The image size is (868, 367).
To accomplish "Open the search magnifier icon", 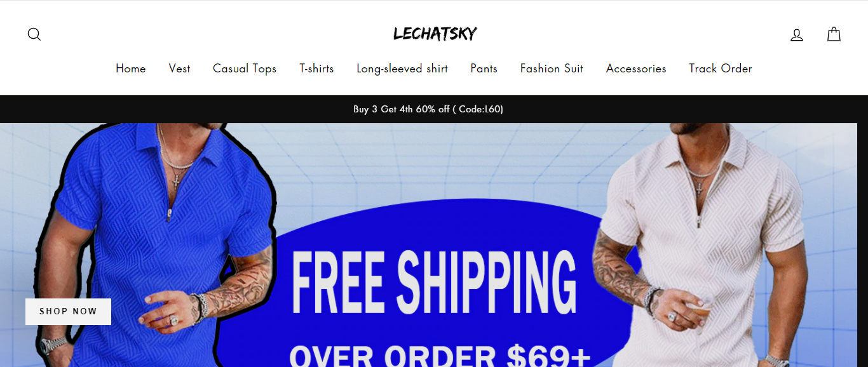I will coord(34,34).
